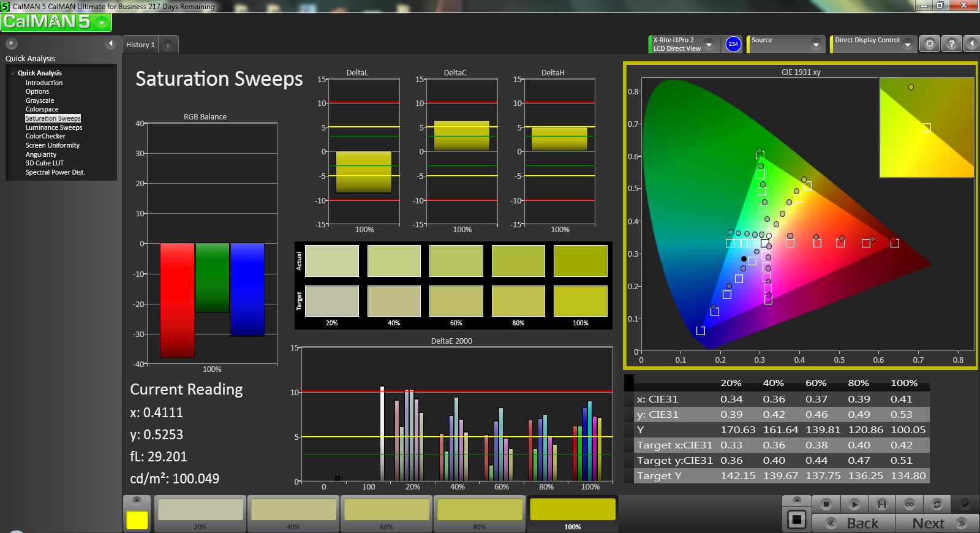Select the 60% saturation patch in bottom strip
Image resolution: width=980 pixels, height=533 pixels.
click(386, 513)
